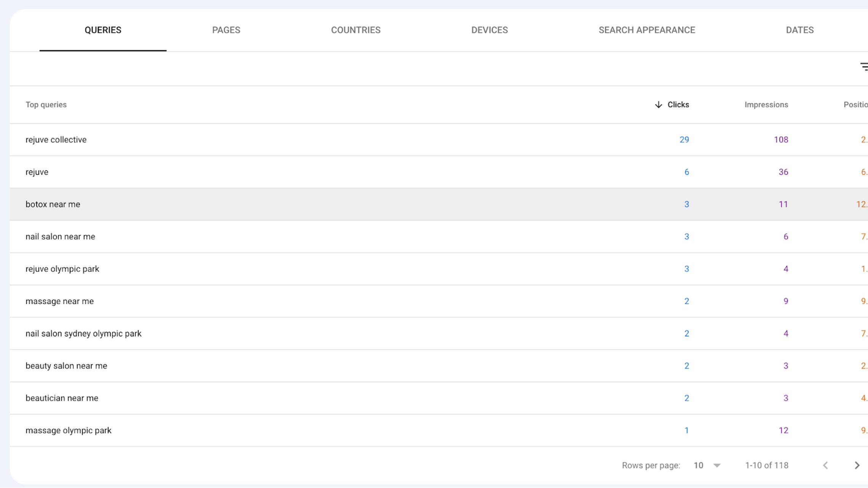Viewport: 868px width, 488px height.
Task: View the SEARCH APPEARANCE tab
Action: (647, 30)
